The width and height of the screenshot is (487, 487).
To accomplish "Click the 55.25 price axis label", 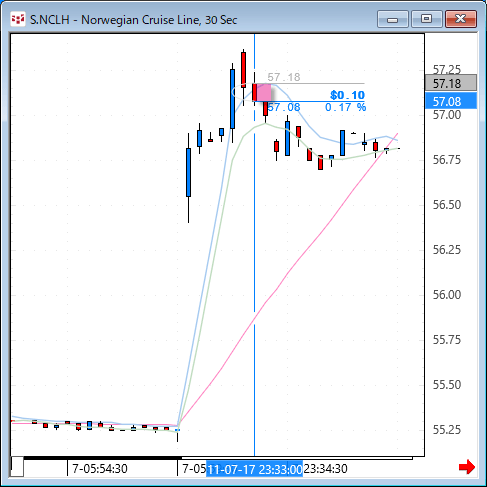I will [x=447, y=430].
